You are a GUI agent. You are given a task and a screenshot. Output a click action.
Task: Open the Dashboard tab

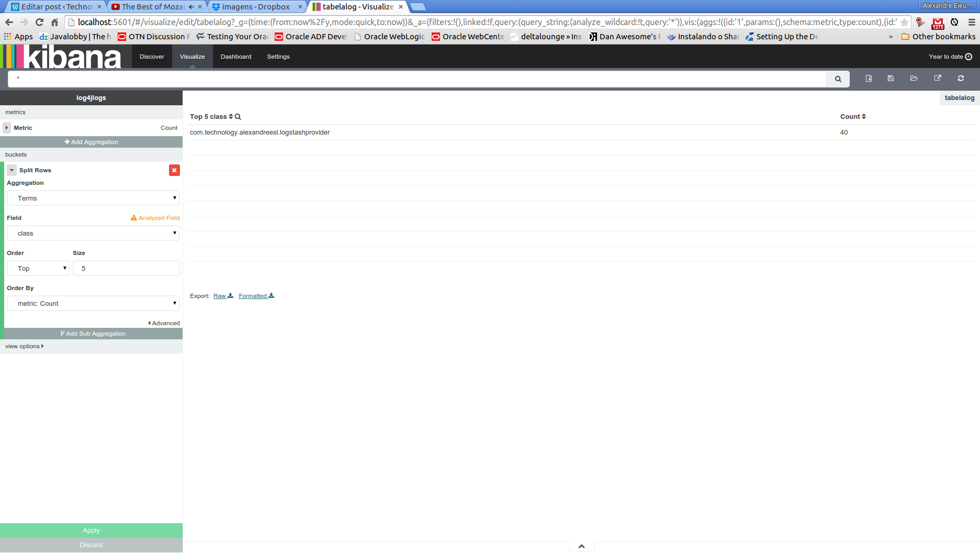point(236,57)
